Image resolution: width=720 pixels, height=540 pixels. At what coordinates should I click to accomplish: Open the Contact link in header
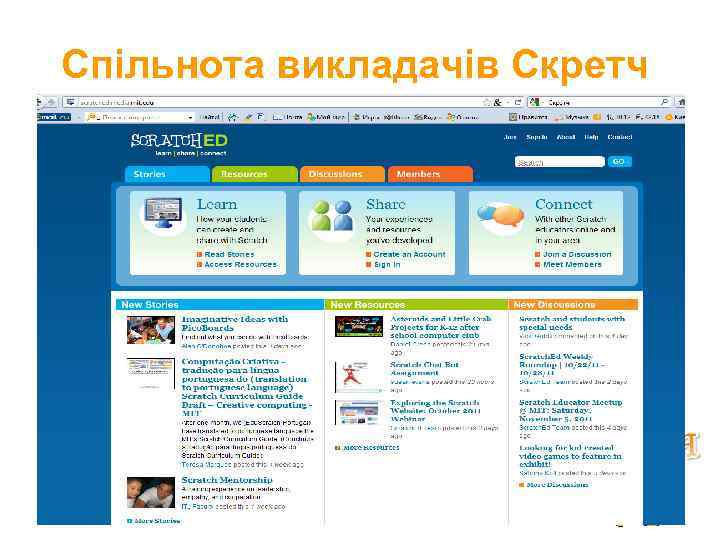(x=620, y=137)
